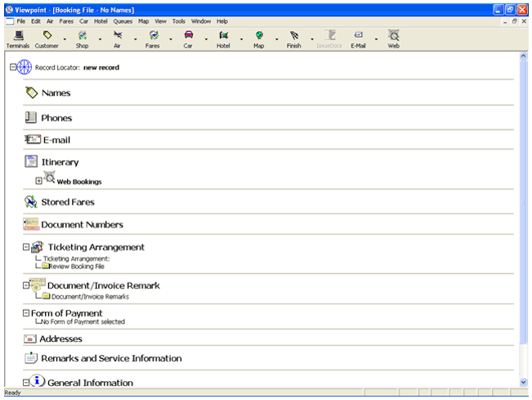
Task: Collapse the Ticketing Arrangement section
Action: pos(26,247)
